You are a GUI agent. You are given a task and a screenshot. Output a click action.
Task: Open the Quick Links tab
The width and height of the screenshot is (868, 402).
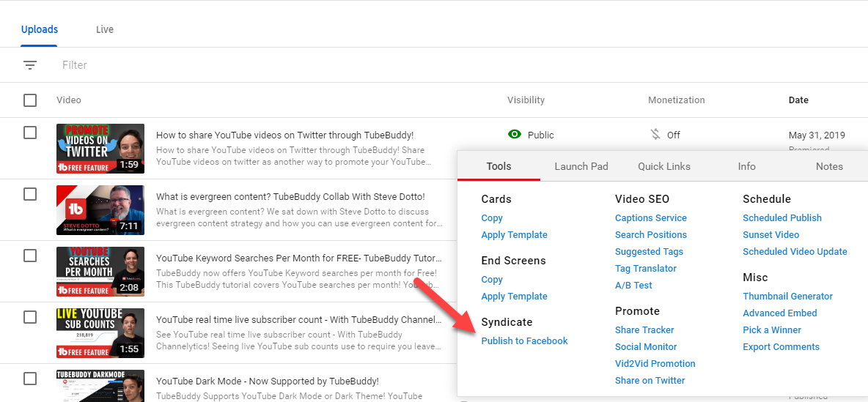[x=664, y=166]
